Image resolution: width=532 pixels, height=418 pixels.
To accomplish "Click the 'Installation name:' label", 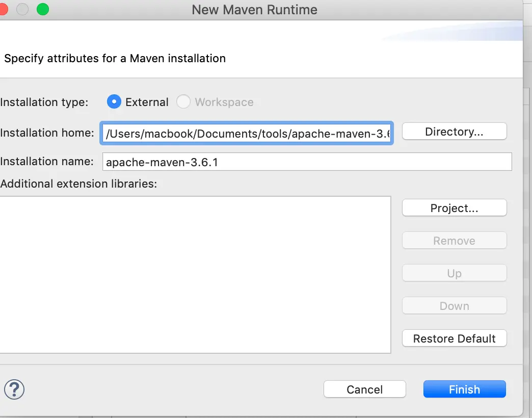I will 47,161.
